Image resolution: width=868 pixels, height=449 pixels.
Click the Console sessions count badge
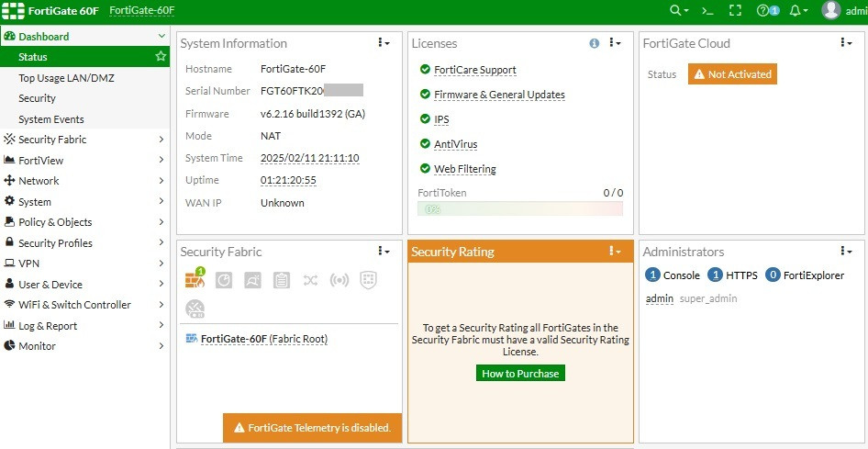pyautogui.click(x=653, y=275)
